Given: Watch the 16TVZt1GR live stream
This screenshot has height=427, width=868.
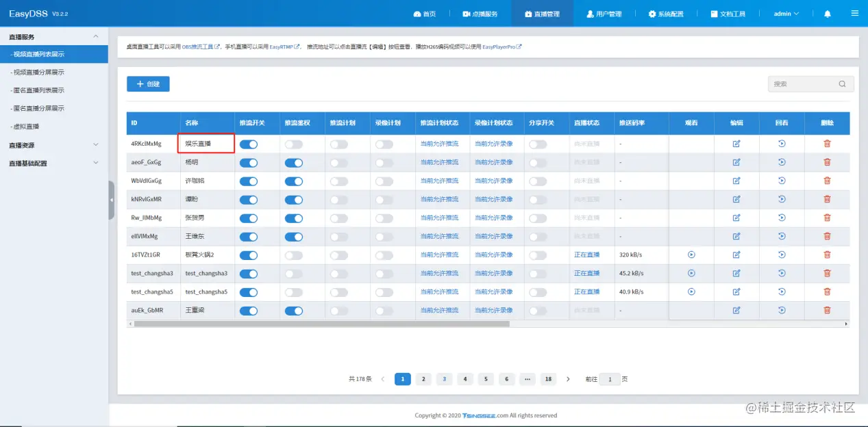Looking at the screenshot, I should pos(691,255).
